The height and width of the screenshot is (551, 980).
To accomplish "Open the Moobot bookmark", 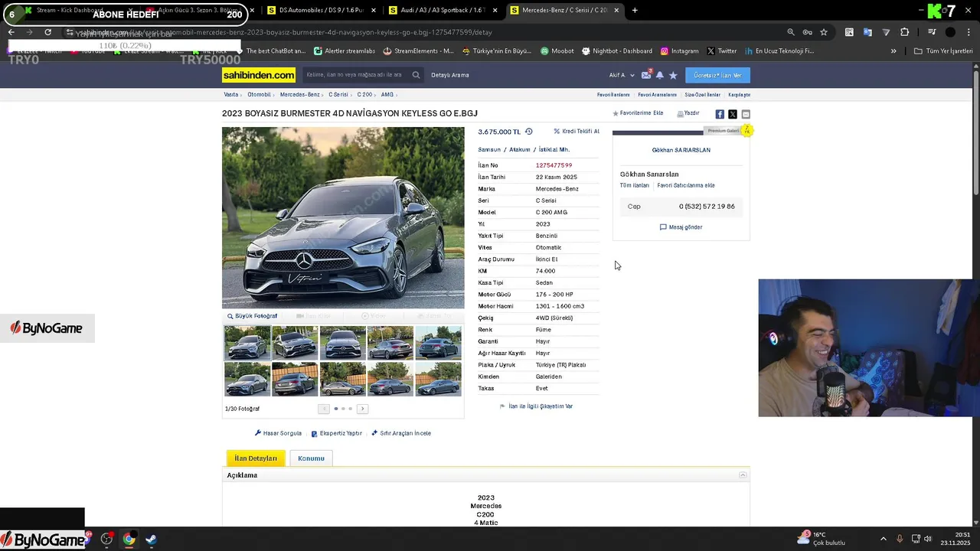I will [557, 51].
